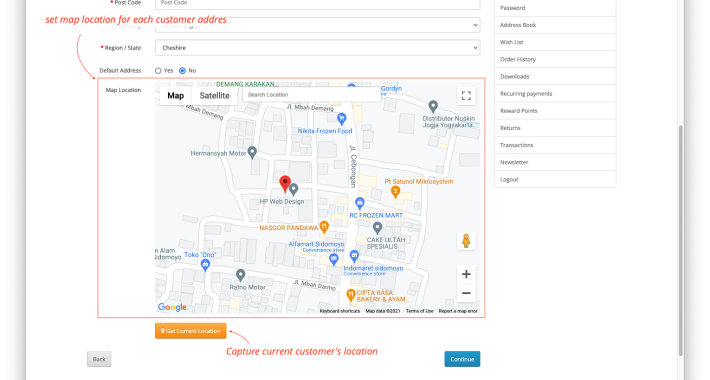Click Get Current Location button

click(191, 331)
